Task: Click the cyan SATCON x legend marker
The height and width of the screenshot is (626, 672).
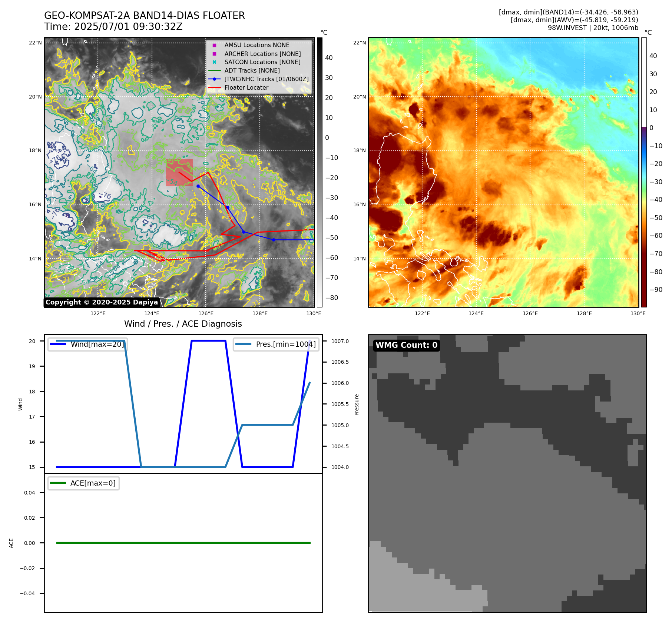Action: 214,62
